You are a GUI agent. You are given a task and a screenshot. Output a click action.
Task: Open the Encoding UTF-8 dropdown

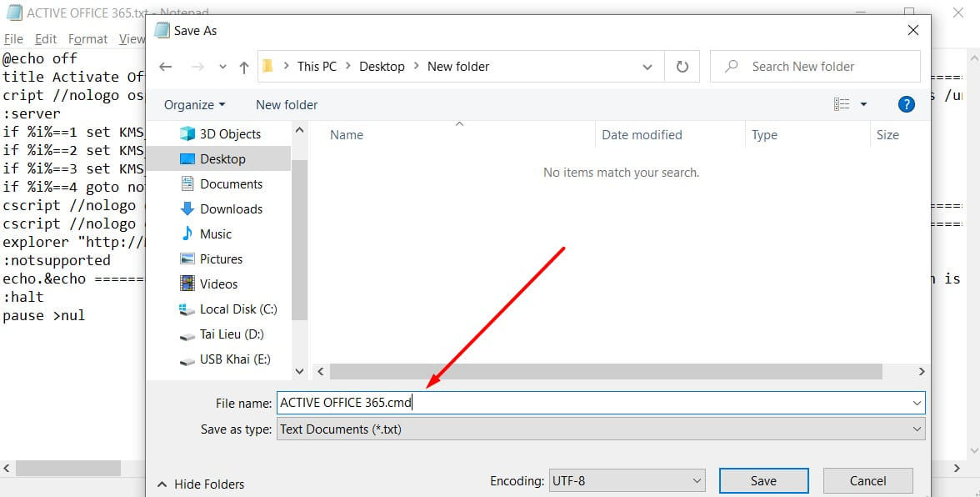click(x=627, y=481)
